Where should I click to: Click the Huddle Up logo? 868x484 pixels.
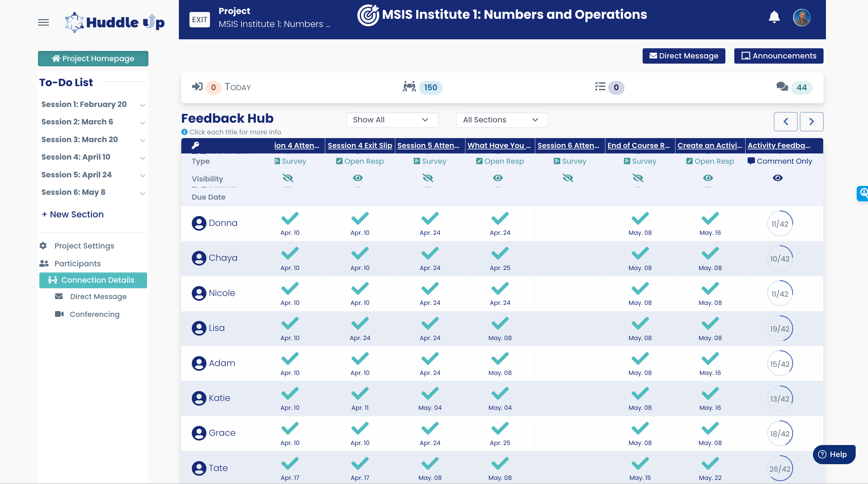115,23
